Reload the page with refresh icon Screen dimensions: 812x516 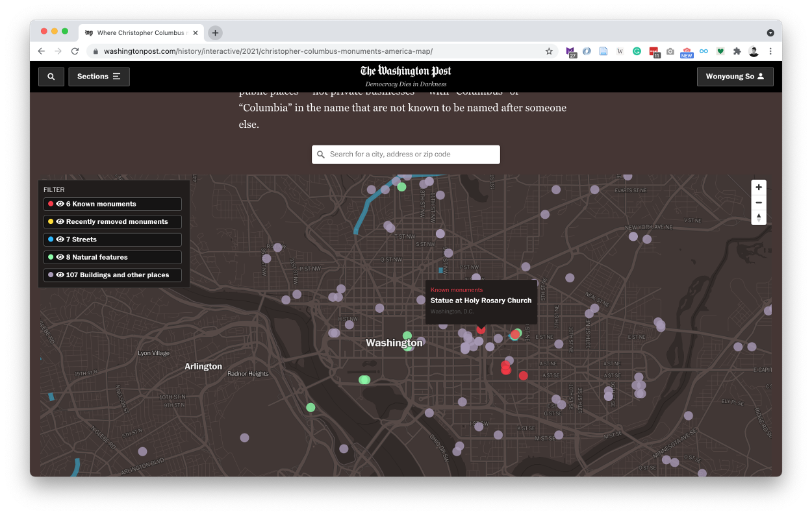point(75,51)
